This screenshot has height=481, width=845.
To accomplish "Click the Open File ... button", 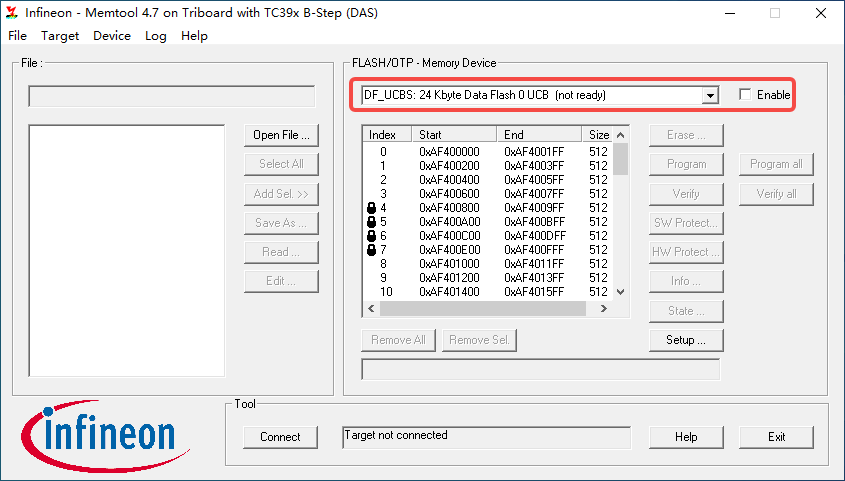I will 281,135.
